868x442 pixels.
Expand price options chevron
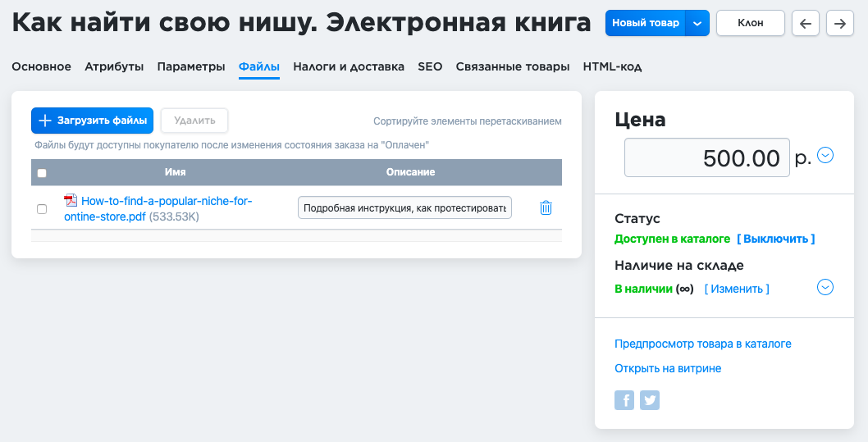coord(825,155)
